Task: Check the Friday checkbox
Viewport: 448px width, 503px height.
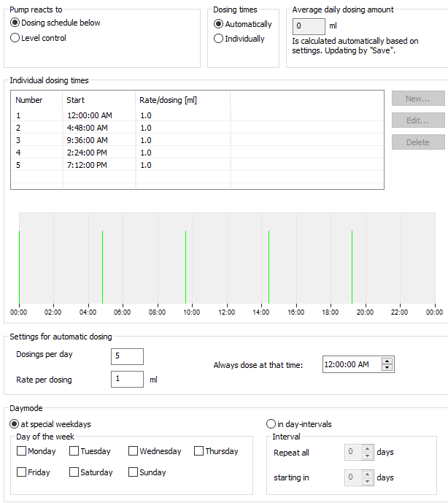Action: [x=21, y=472]
